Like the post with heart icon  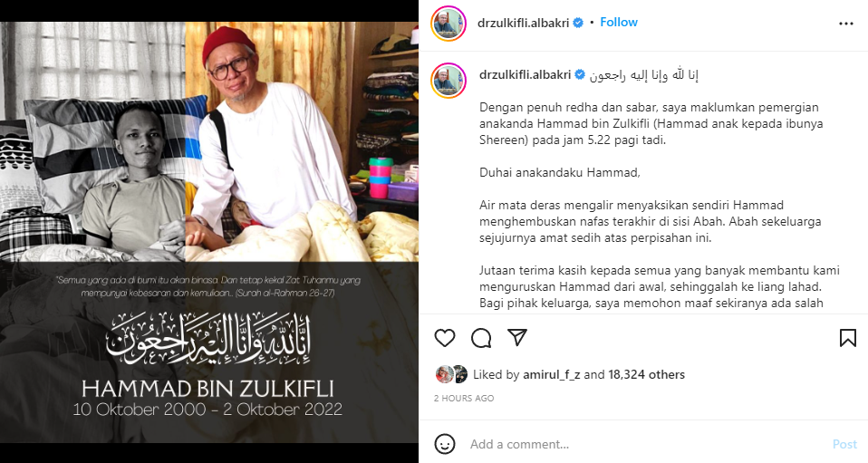coord(445,338)
